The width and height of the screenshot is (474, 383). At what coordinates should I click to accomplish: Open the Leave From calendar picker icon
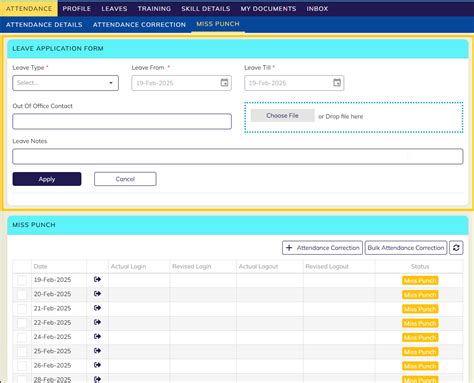[x=224, y=83]
